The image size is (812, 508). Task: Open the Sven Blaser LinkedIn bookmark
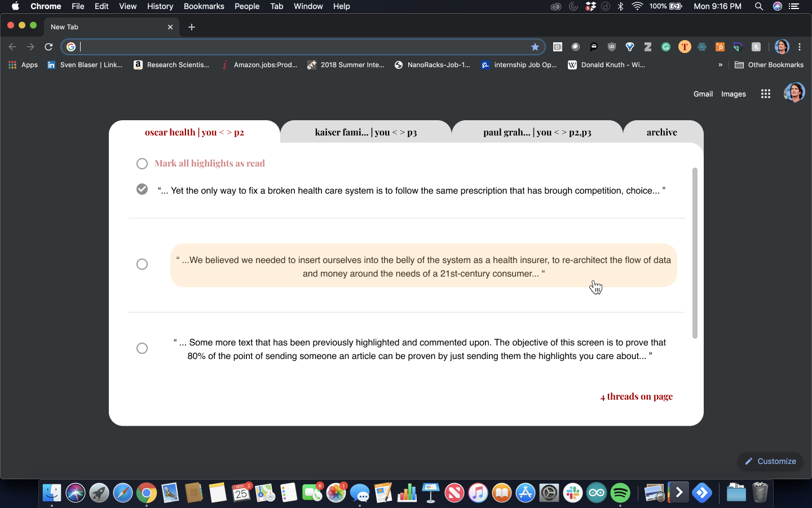coord(85,65)
